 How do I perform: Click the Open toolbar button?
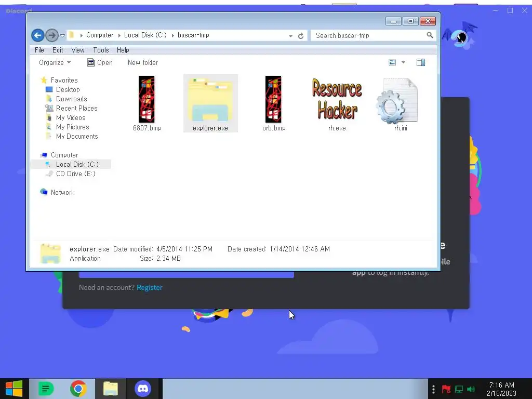coord(100,62)
